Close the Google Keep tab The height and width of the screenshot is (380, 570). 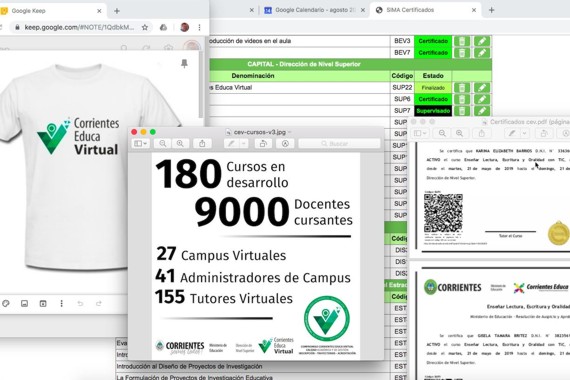pyautogui.click(x=99, y=11)
